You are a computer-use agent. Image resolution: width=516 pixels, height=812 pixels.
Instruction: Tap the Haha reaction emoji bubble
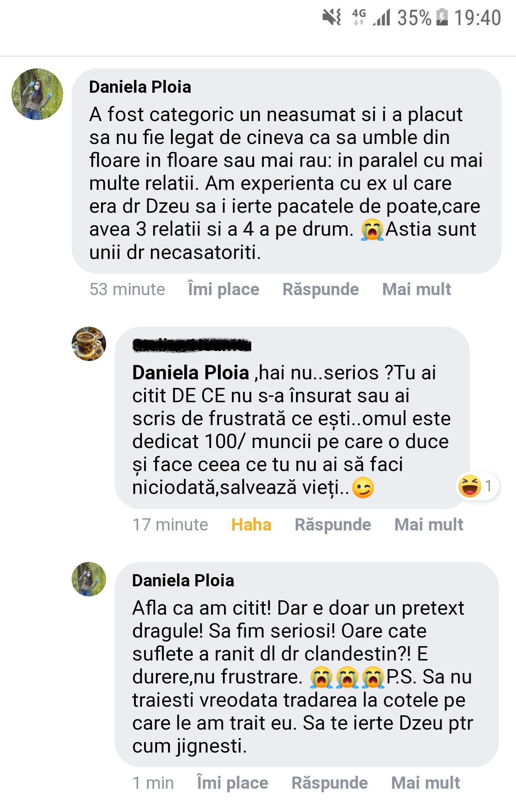point(477,486)
